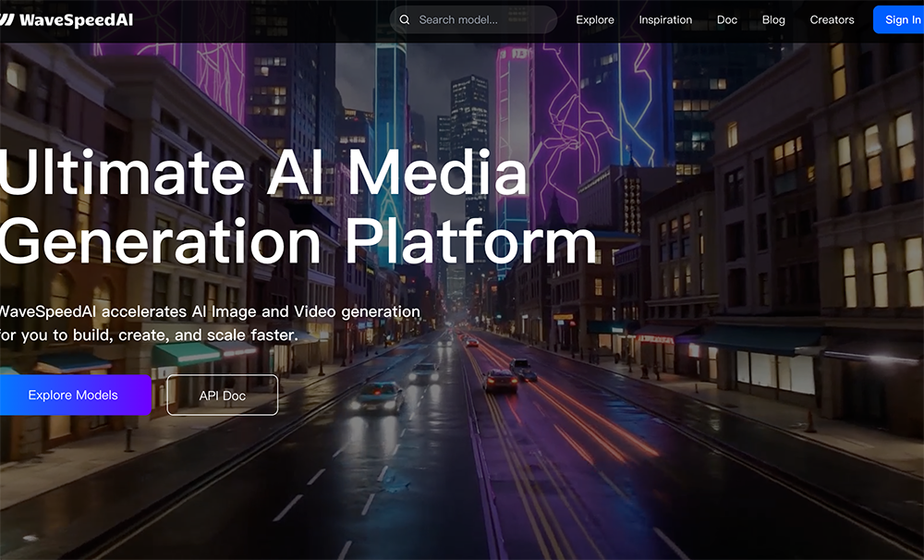Open the Creators page
The image size is (924, 560).
pyautogui.click(x=832, y=20)
